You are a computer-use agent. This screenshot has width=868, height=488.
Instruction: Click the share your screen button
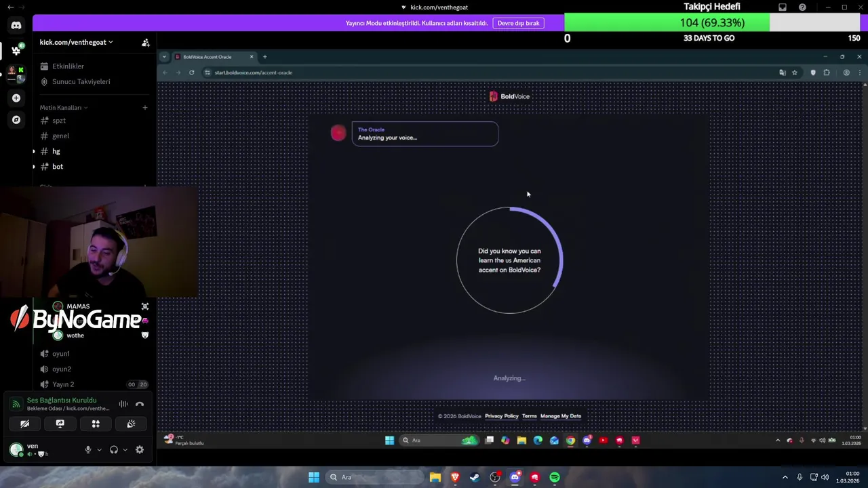pos(60,424)
